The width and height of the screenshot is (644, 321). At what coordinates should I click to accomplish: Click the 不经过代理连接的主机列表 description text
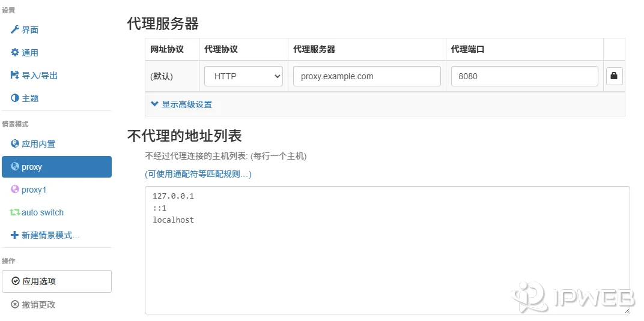(226, 156)
